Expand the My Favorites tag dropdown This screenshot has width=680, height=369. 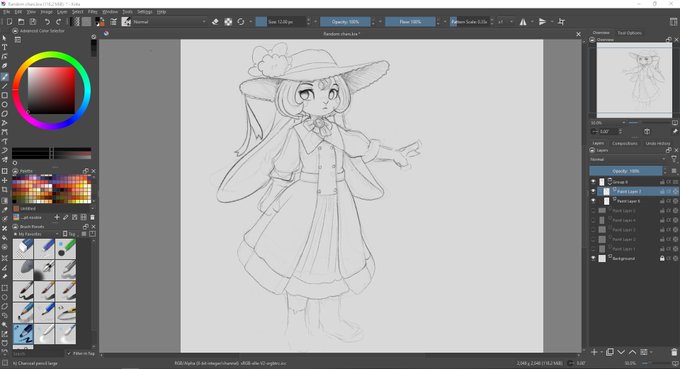pos(36,234)
